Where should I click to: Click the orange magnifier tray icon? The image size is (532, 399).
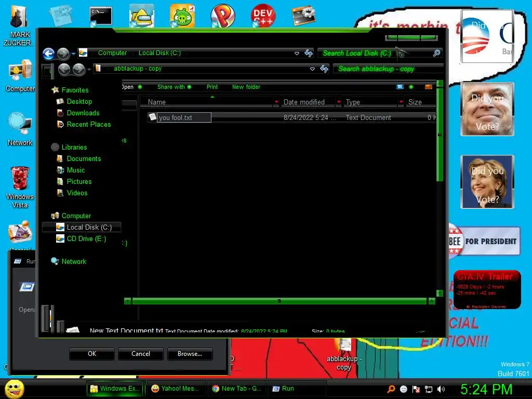(391, 389)
